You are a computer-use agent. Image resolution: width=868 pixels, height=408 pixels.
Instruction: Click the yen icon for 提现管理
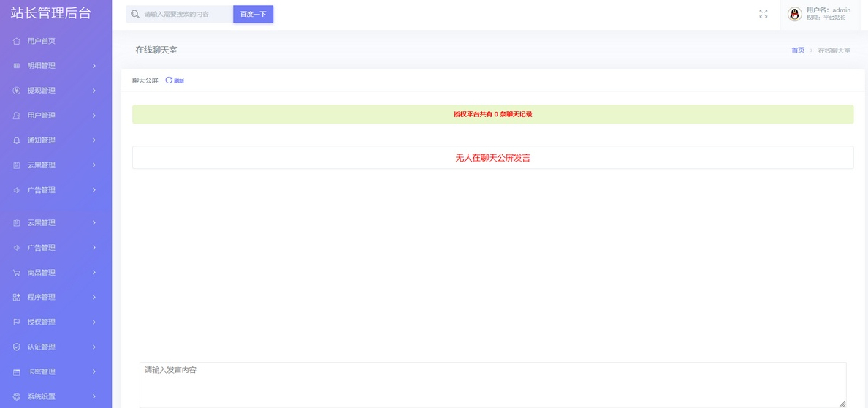pyautogui.click(x=16, y=91)
